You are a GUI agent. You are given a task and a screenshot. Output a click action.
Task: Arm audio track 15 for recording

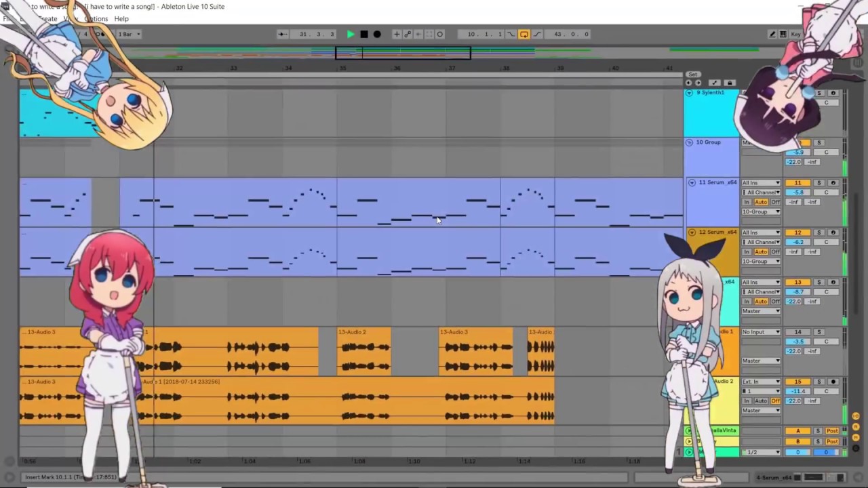click(833, 382)
